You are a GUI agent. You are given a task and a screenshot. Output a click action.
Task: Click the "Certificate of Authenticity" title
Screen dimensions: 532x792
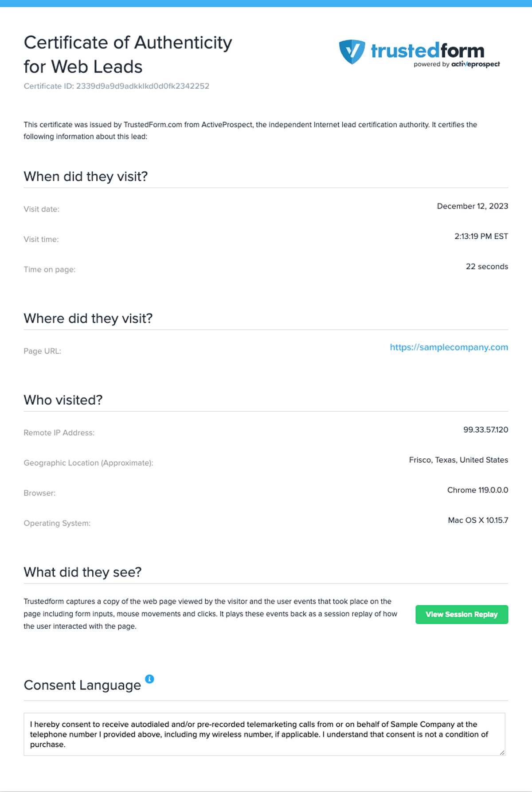128,43
